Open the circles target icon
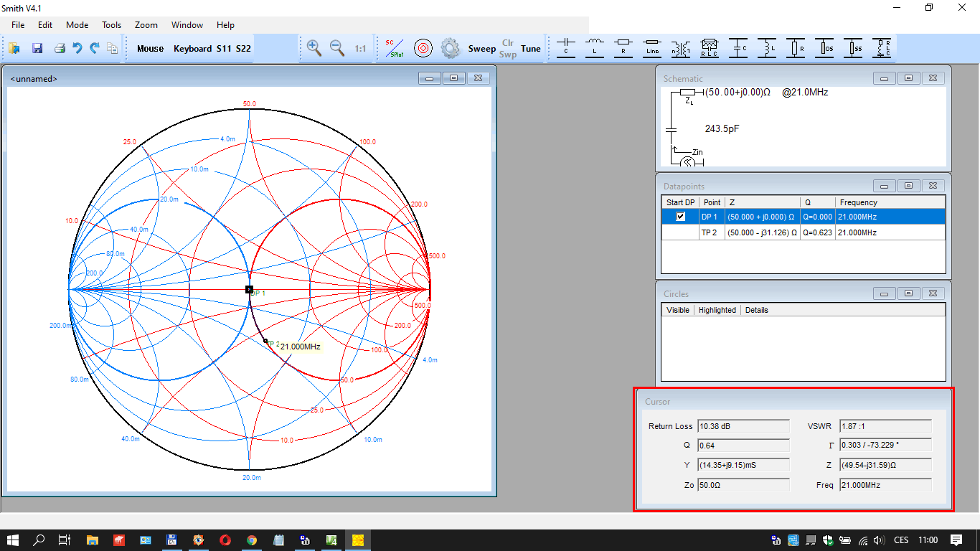 (x=423, y=48)
